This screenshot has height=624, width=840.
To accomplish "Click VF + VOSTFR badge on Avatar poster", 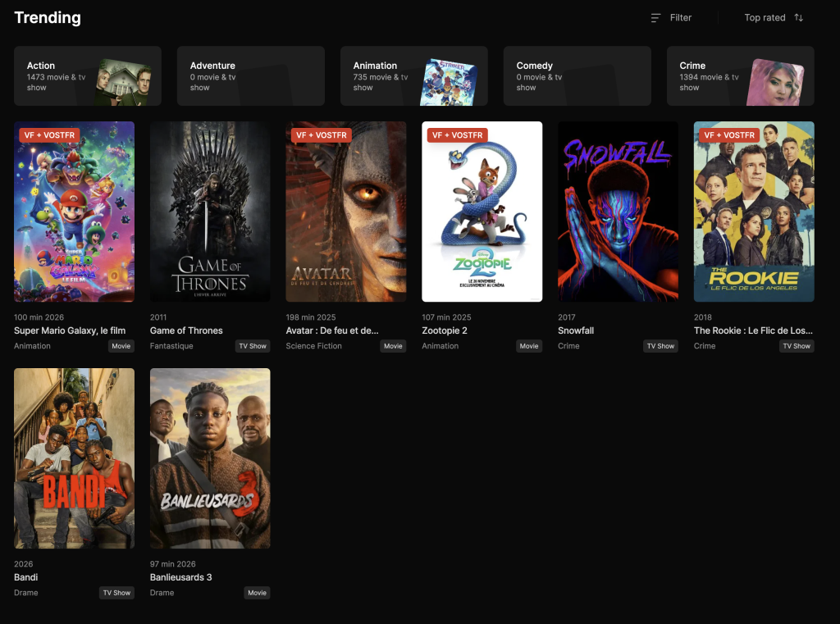I will (x=322, y=135).
